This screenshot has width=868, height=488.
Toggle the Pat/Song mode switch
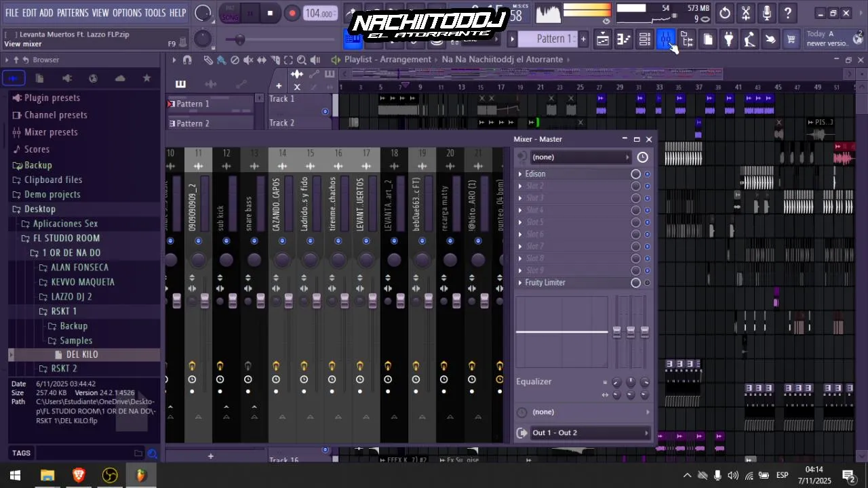pyautogui.click(x=231, y=13)
